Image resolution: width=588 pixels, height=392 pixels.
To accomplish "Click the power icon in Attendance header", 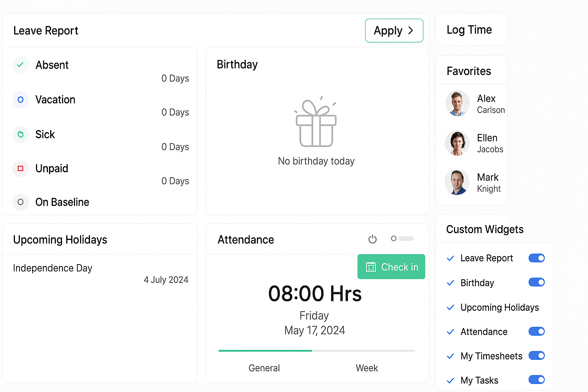I will (x=372, y=239).
